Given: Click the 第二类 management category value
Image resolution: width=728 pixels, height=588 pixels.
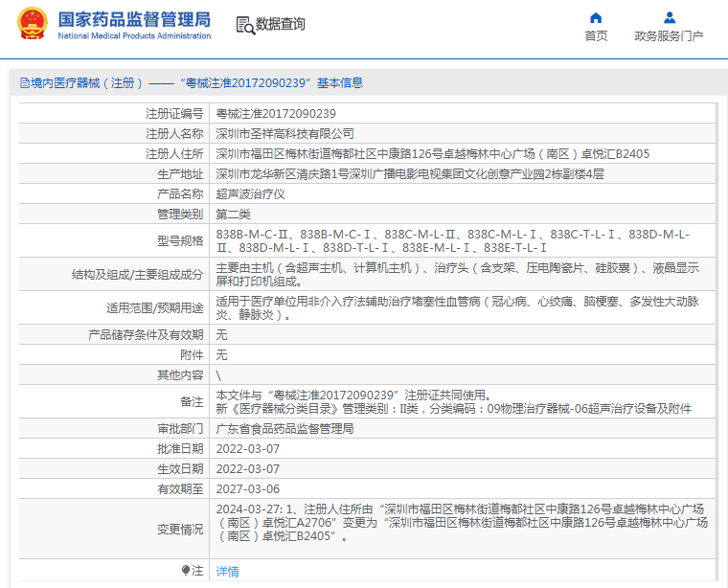Looking at the screenshot, I should pos(233,214).
